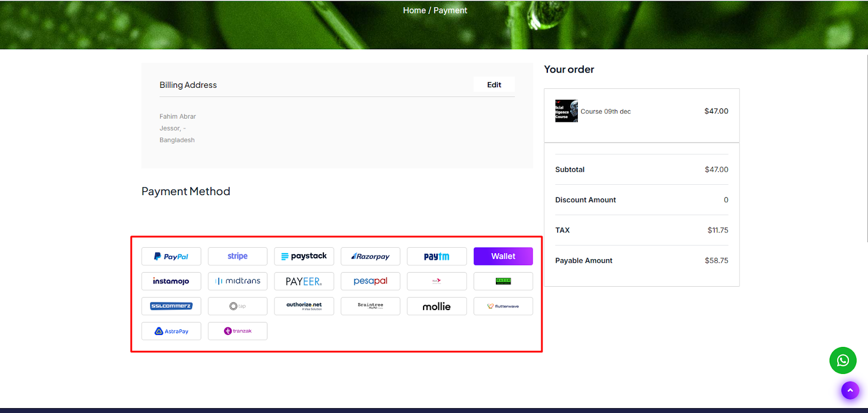The height and width of the screenshot is (413, 868).
Task: Pick the Paystack payment option
Action: coord(304,256)
